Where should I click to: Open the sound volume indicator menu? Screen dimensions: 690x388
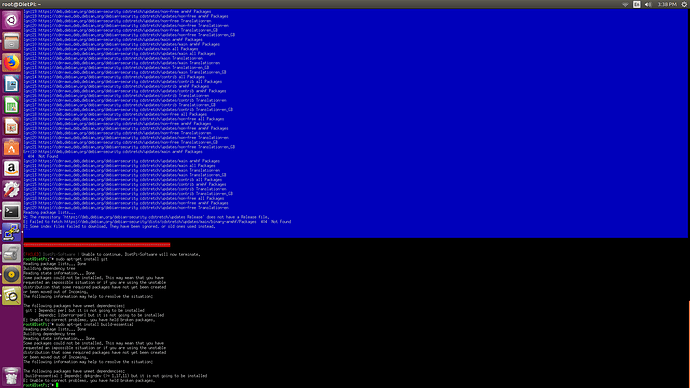648,4
